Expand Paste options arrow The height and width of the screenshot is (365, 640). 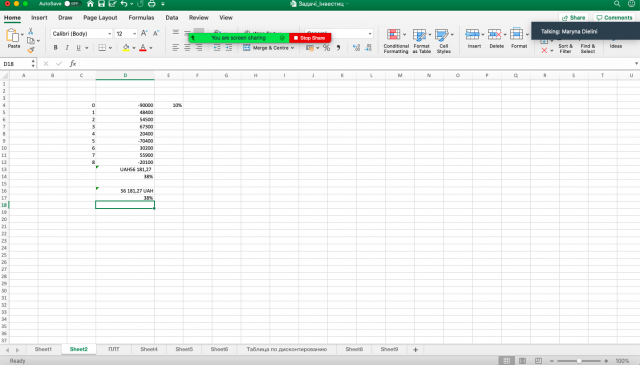(22, 34)
